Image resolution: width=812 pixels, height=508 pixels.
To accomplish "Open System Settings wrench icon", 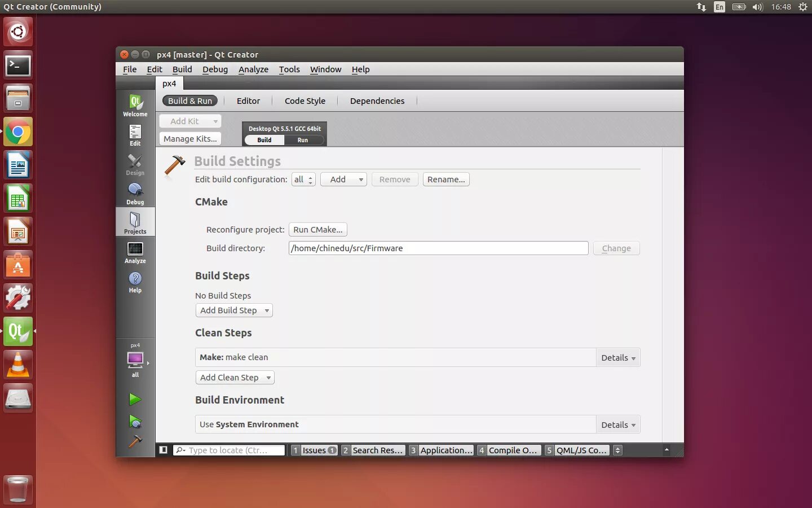I will 18,299.
